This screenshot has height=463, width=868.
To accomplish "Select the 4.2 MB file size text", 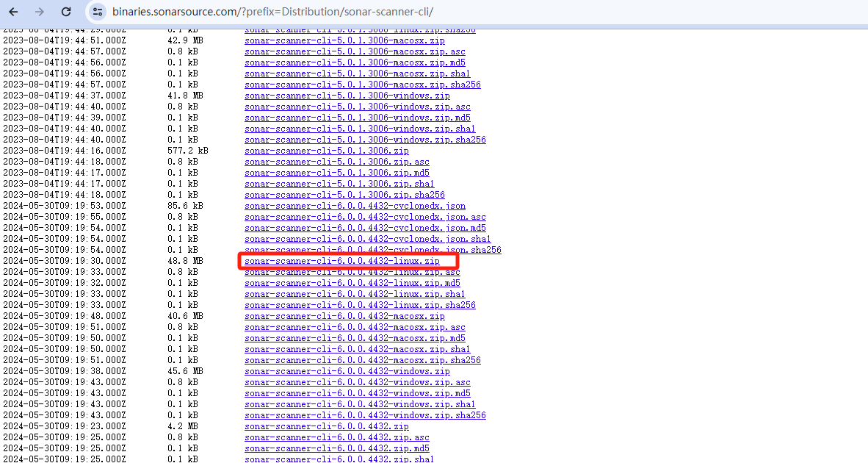I will pyautogui.click(x=183, y=426).
